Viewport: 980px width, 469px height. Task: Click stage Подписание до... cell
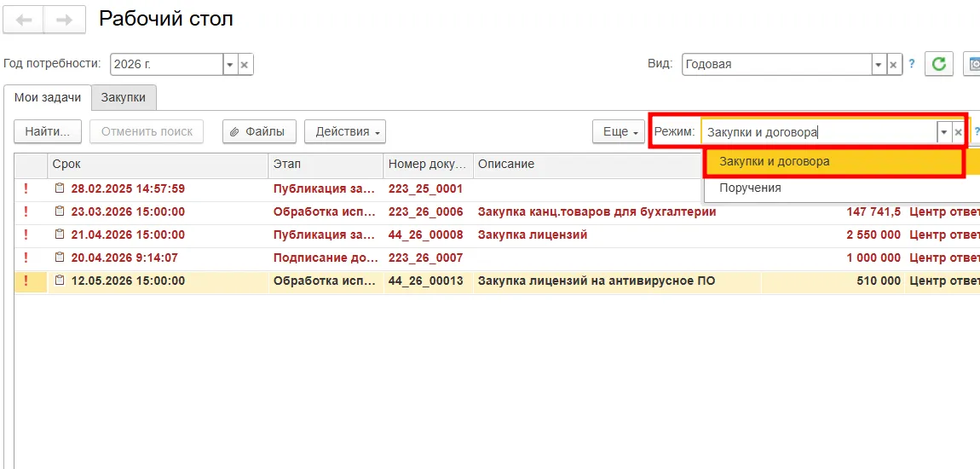coord(326,258)
